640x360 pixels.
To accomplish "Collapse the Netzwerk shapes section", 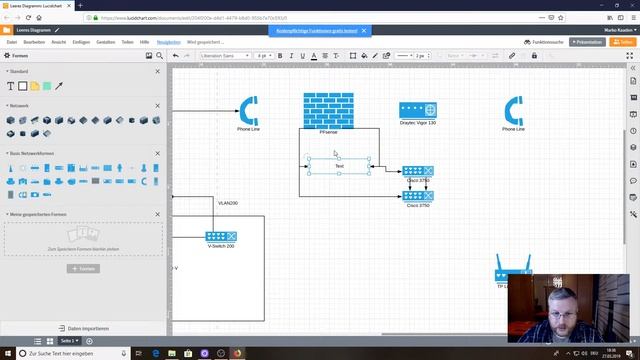I will click(x=7, y=106).
